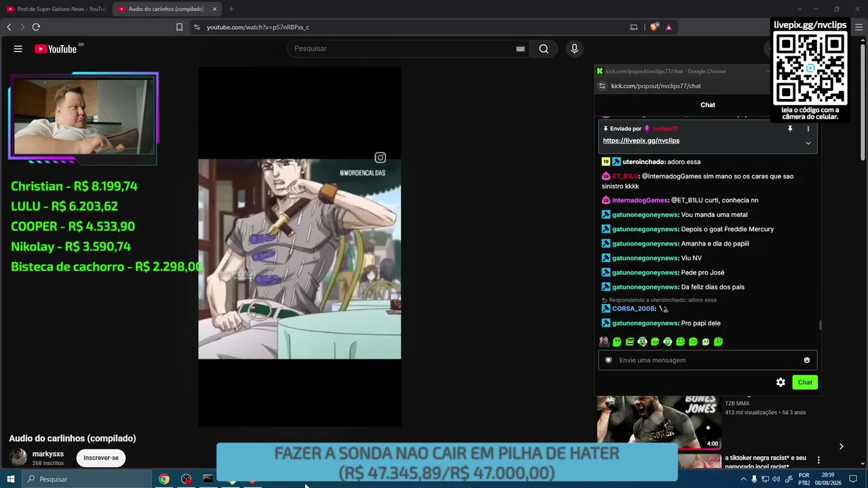
Task: Open the livepix.gg/nvclips link
Action: click(641, 141)
